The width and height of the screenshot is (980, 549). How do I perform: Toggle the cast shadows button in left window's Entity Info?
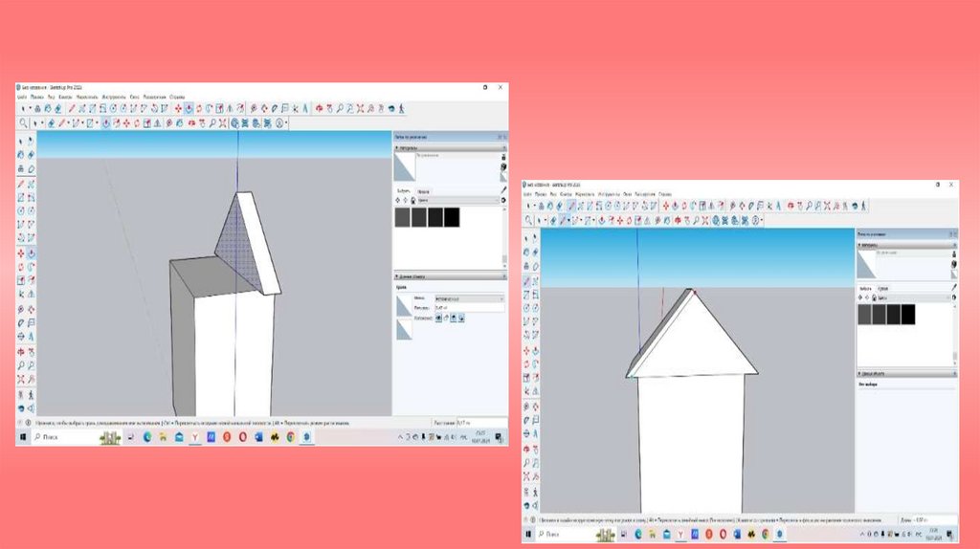[461, 318]
